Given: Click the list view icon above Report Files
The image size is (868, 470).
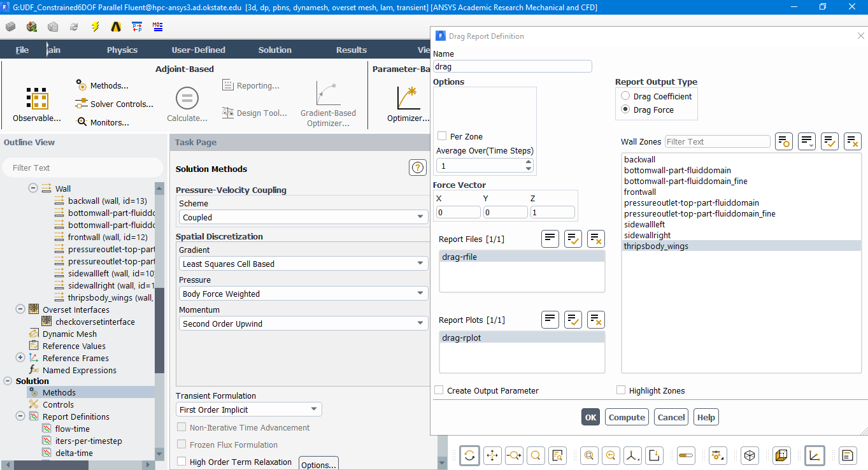Looking at the screenshot, I should (550, 239).
